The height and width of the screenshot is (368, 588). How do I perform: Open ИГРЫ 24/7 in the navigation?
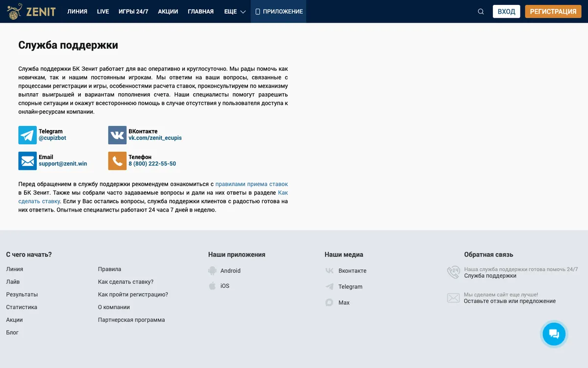133,11
